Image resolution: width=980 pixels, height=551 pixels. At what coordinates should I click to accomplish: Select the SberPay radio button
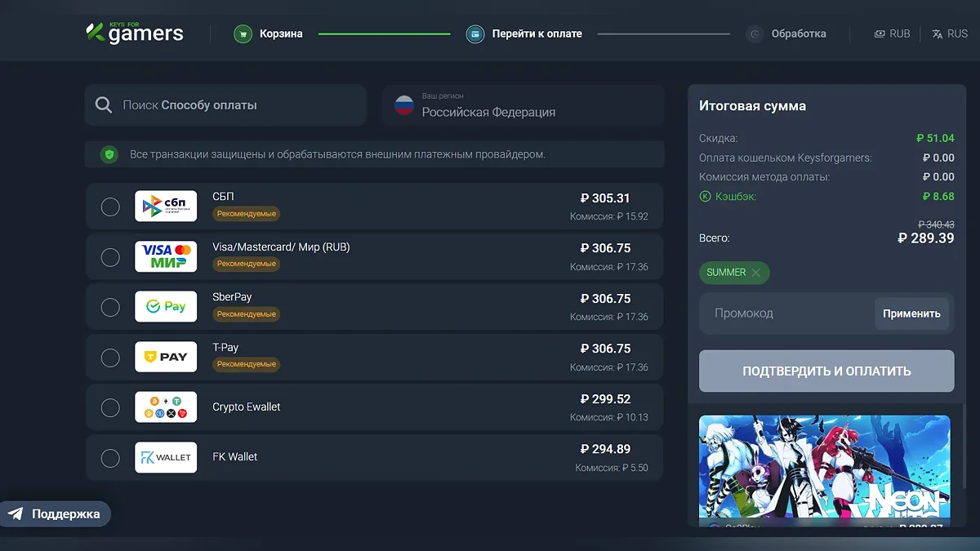tap(110, 307)
